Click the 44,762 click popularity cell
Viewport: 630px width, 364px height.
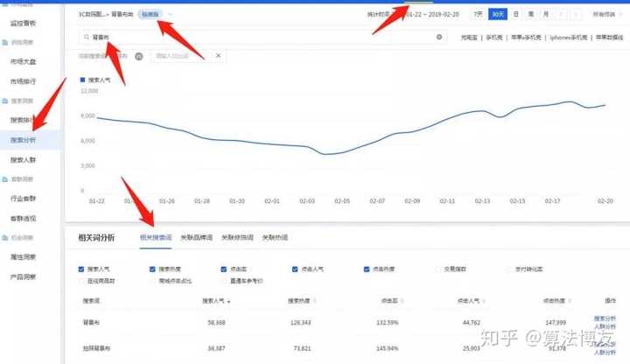(472, 323)
